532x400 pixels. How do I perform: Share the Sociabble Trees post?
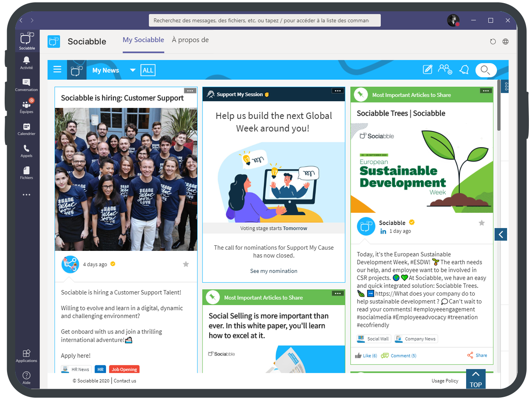(x=477, y=355)
